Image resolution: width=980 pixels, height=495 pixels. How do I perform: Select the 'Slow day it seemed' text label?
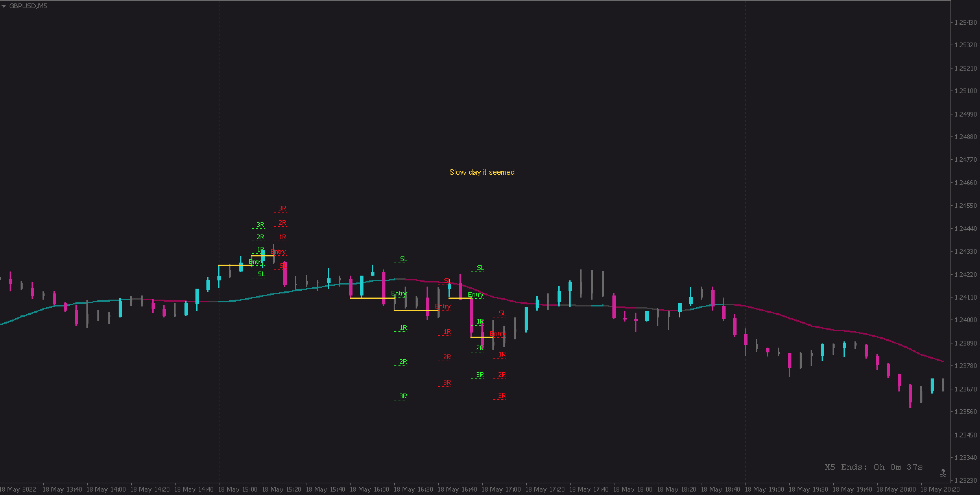tap(482, 172)
